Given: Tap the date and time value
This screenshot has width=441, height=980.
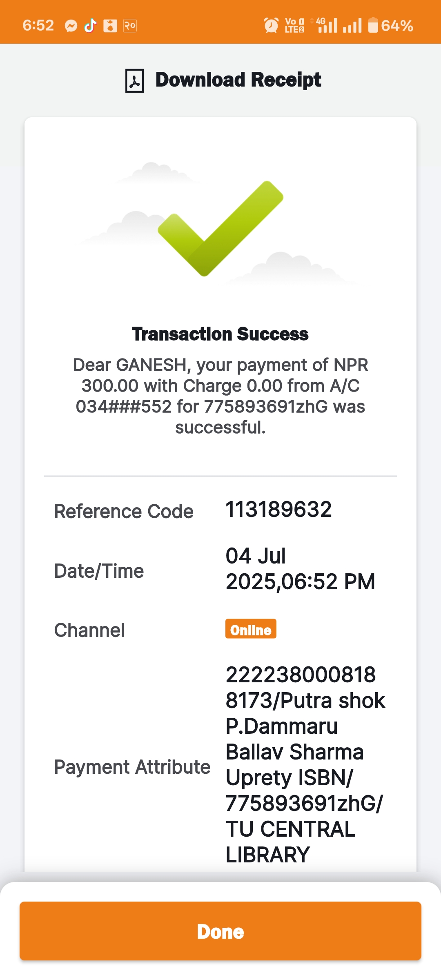Looking at the screenshot, I should (300, 569).
